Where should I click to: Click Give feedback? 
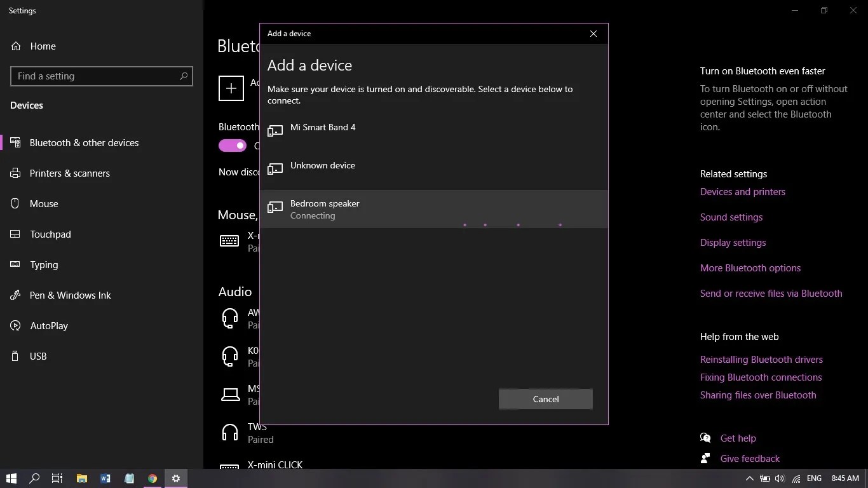(x=749, y=458)
